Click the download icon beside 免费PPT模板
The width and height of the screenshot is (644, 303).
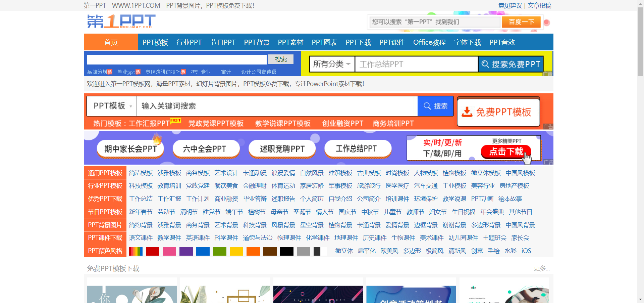tap(467, 112)
